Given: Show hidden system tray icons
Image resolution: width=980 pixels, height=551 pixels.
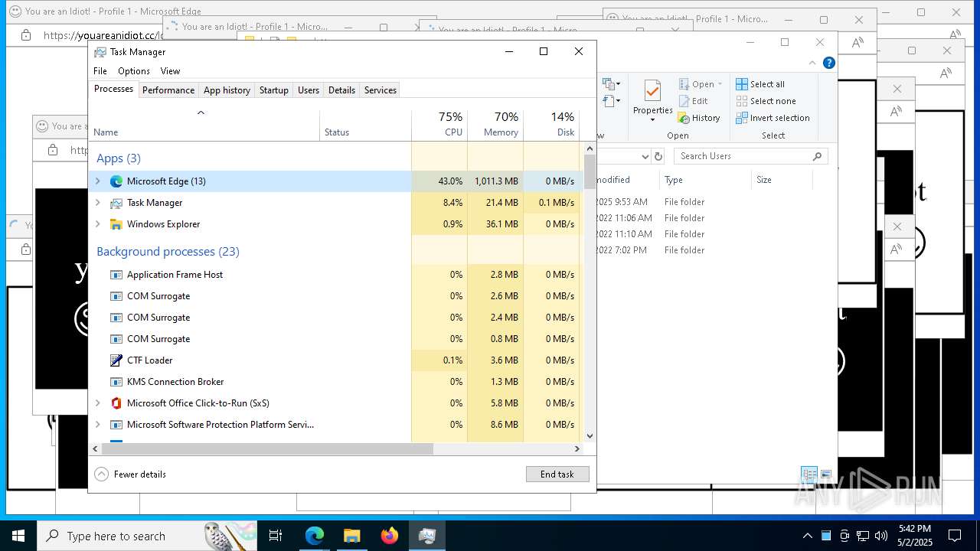Looking at the screenshot, I should pos(807,536).
